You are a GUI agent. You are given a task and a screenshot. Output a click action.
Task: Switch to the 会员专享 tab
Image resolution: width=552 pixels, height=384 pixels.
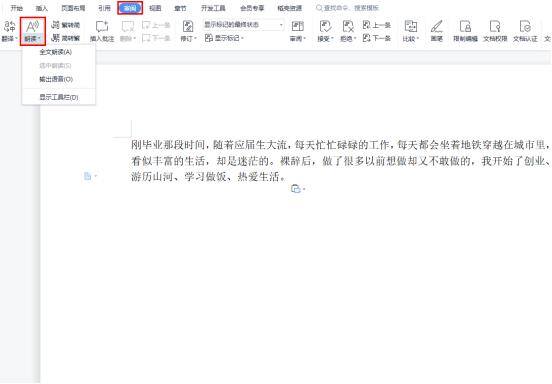point(252,8)
